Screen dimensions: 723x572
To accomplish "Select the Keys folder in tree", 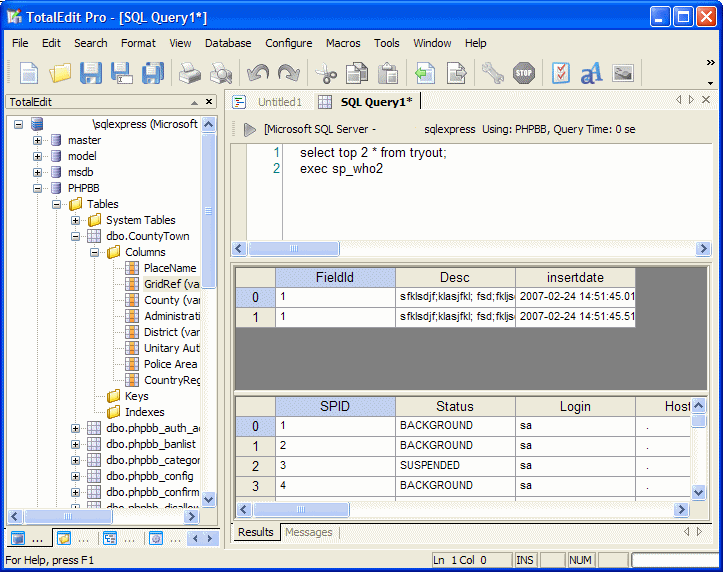I will (x=136, y=396).
